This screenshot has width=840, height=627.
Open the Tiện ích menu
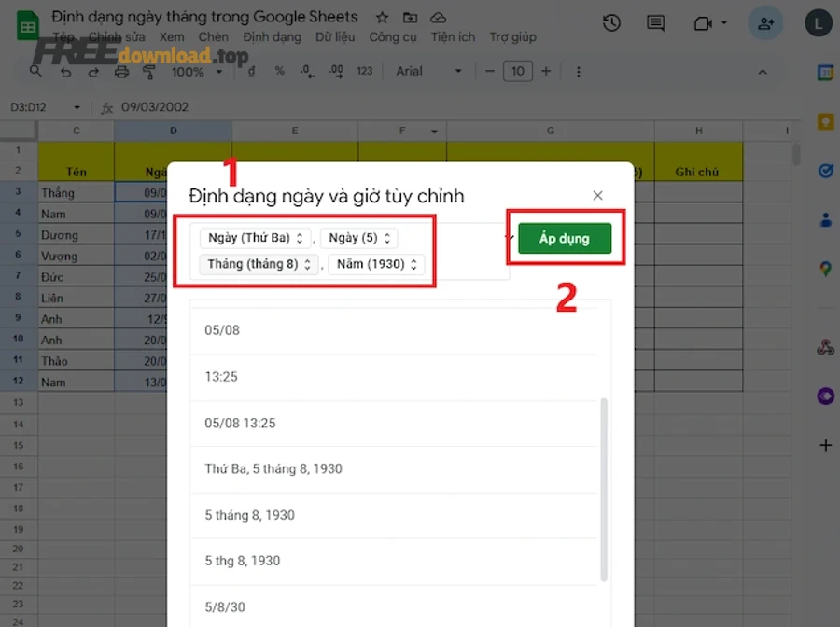pyautogui.click(x=453, y=37)
